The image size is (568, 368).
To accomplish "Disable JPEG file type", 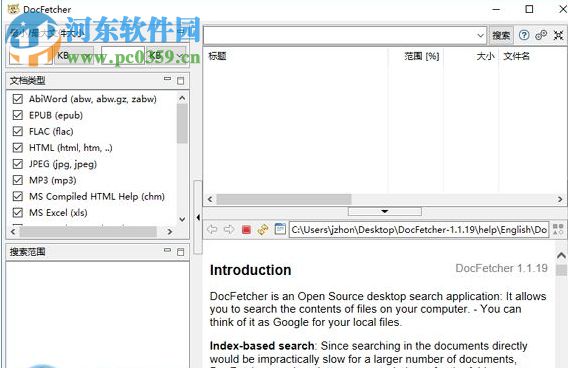I will click(17, 164).
